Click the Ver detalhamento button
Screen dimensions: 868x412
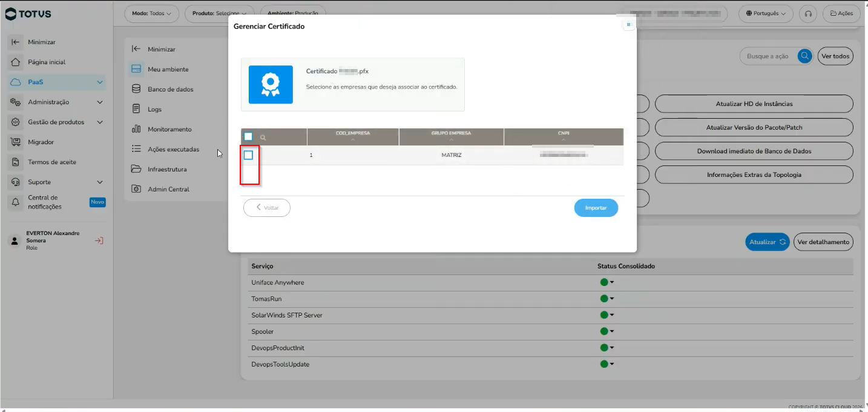823,242
